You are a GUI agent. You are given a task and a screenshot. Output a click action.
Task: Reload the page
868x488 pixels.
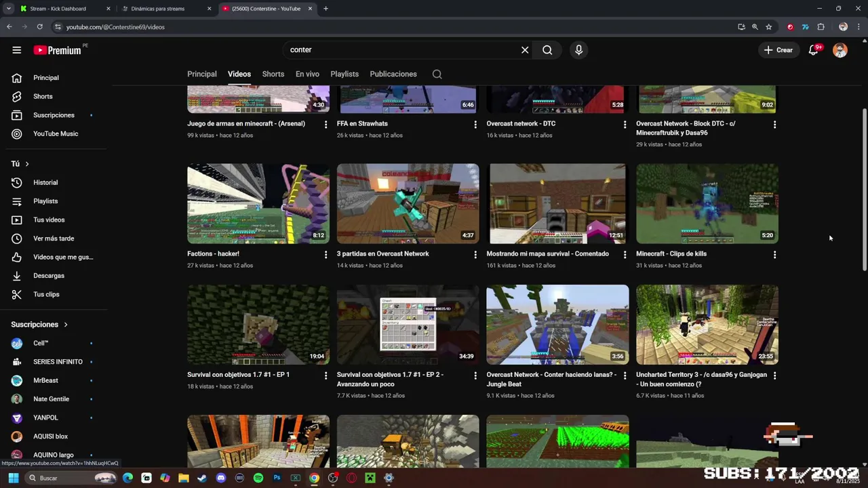click(40, 27)
